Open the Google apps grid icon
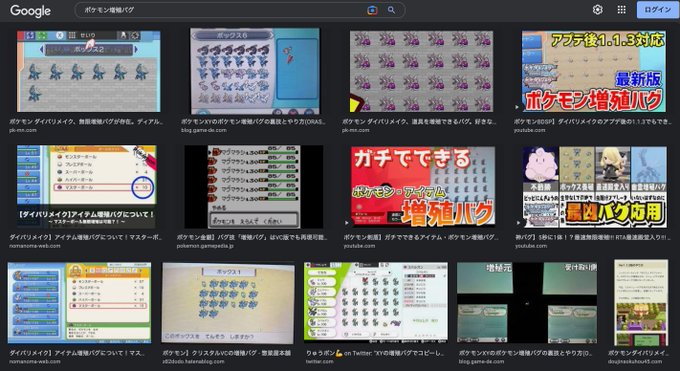680x371 pixels. [621, 10]
